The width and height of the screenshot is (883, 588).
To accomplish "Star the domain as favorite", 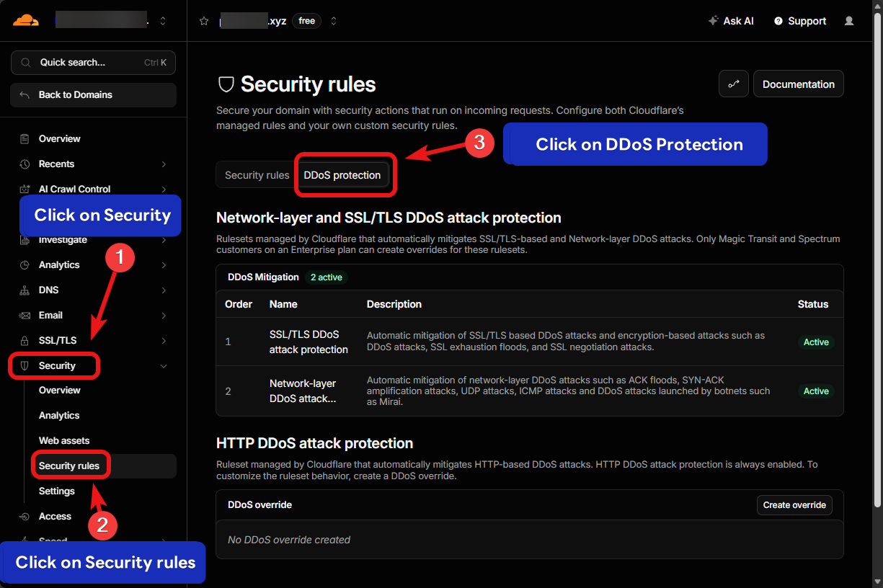I will pyautogui.click(x=204, y=21).
